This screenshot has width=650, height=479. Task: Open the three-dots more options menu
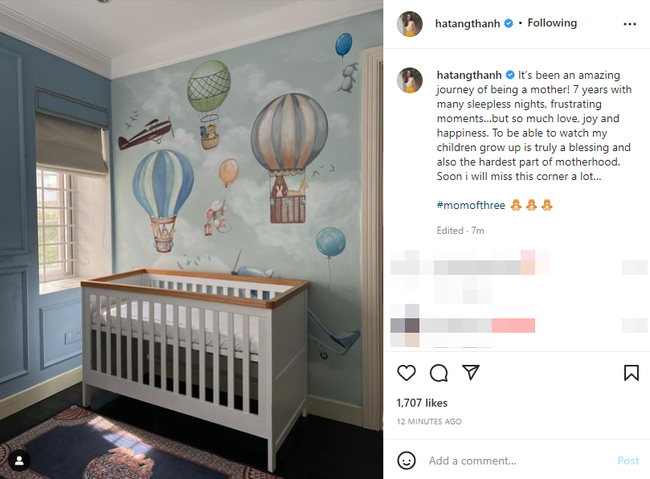(630, 24)
